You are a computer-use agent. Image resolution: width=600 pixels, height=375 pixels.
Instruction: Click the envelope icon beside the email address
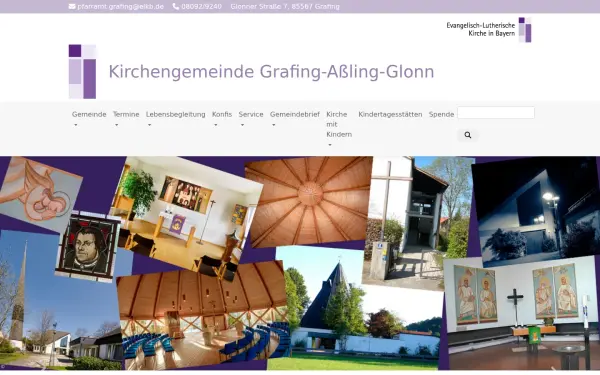coord(72,7)
